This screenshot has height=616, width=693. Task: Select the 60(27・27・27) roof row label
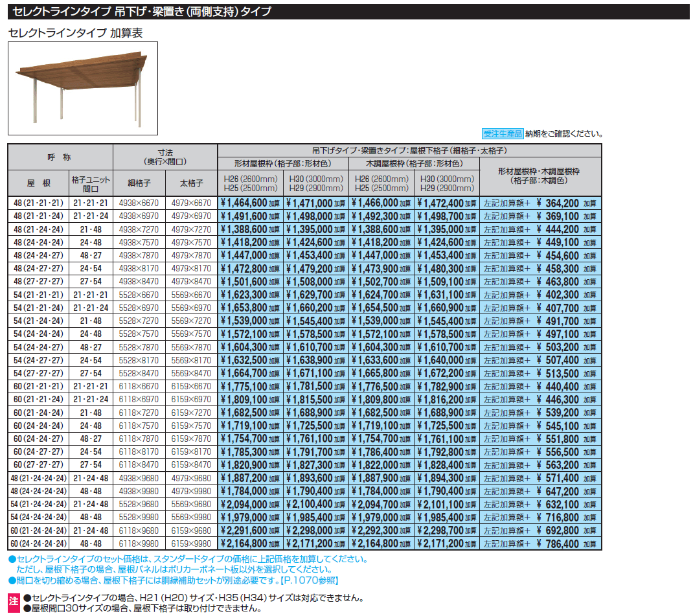(x=38, y=465)
